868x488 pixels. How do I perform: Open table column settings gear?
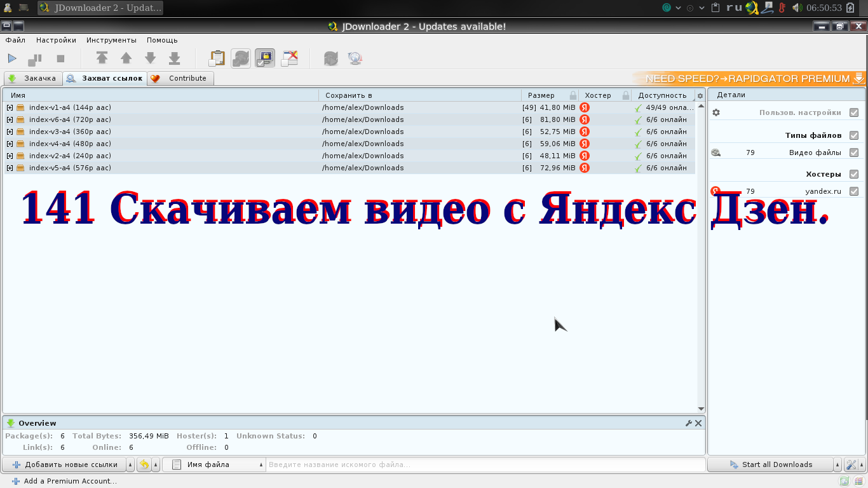click(x=700, y=96)
